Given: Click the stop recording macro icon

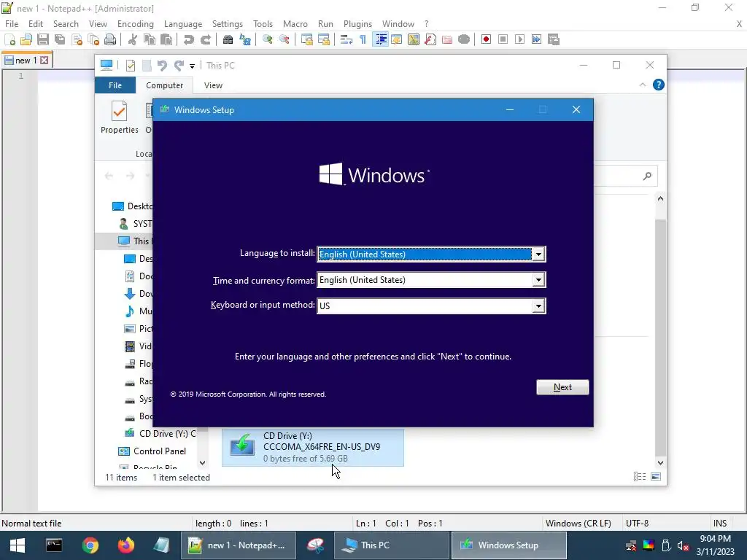Looking at the screenshot, I should (x=503, y=39).
